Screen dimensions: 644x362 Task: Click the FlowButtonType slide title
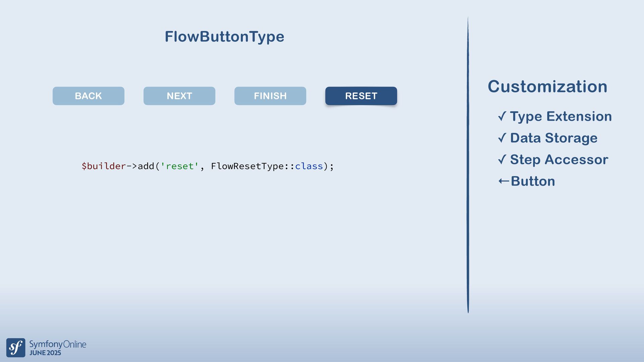click(x=224, y=37)
